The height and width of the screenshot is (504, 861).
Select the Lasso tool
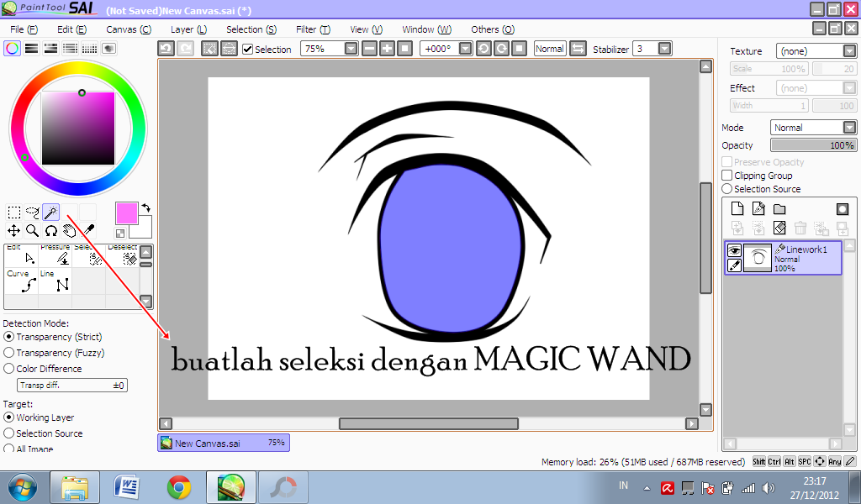[33, 213]
